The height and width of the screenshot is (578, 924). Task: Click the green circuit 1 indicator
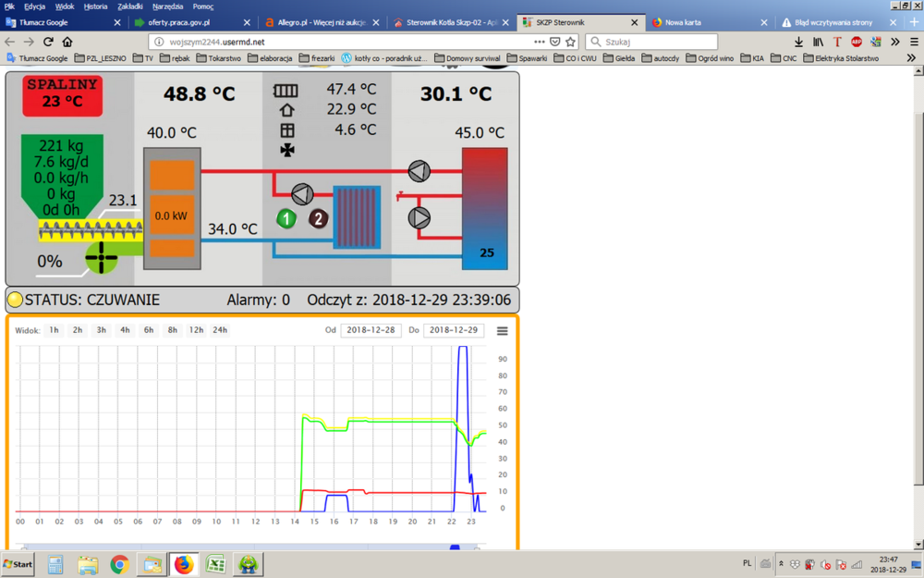286,219
